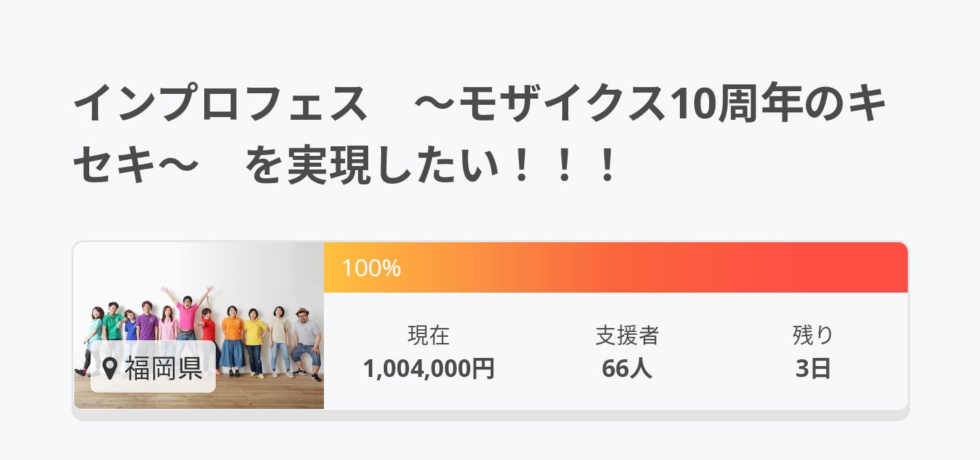The image size is (980, 460).
Task: Click the 100% progress percentage label
Action: point(371,268)
